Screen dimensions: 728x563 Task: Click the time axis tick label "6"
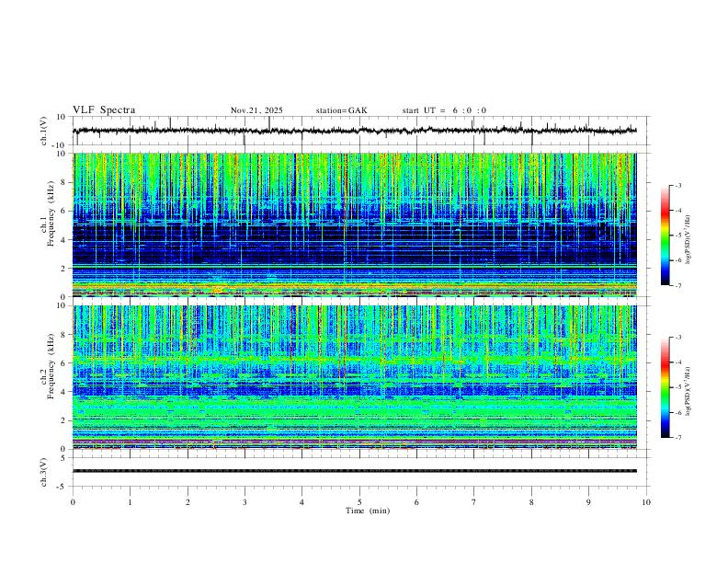coord(416,502)
